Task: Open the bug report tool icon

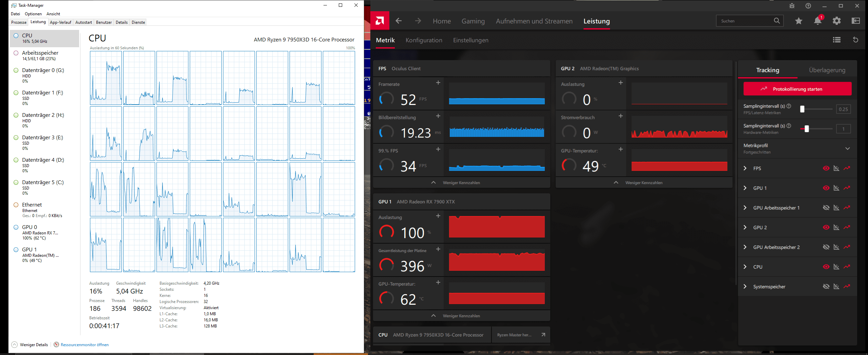Action: click(792, 6)
